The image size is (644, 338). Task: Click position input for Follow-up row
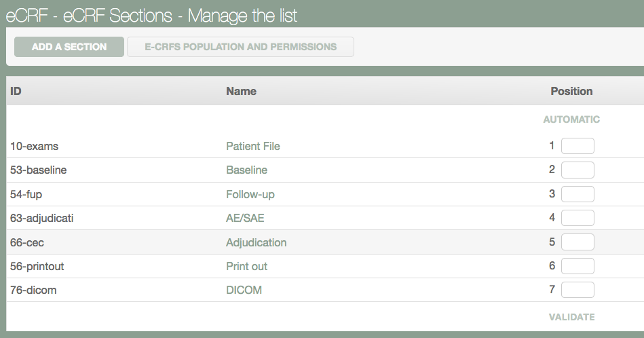click(577, 194)
